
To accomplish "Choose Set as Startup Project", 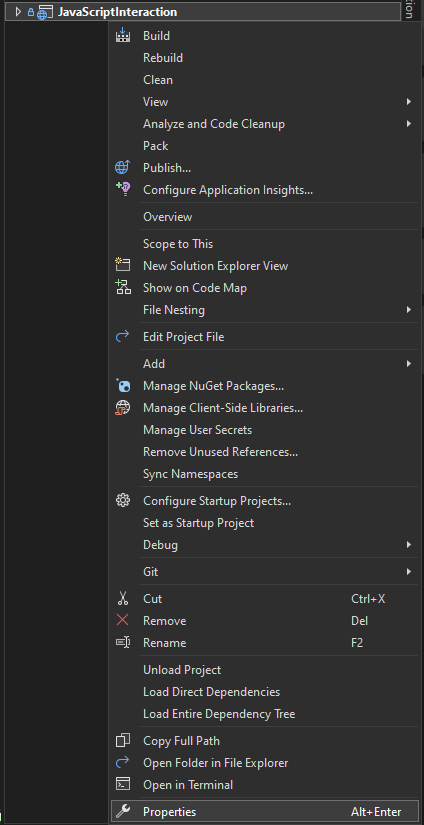I will 265,523.
